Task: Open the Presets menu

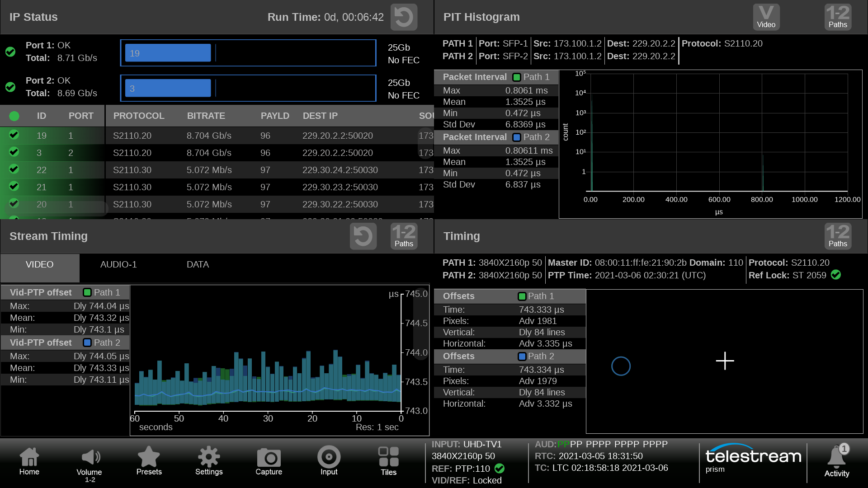Action: click(149, 461)
